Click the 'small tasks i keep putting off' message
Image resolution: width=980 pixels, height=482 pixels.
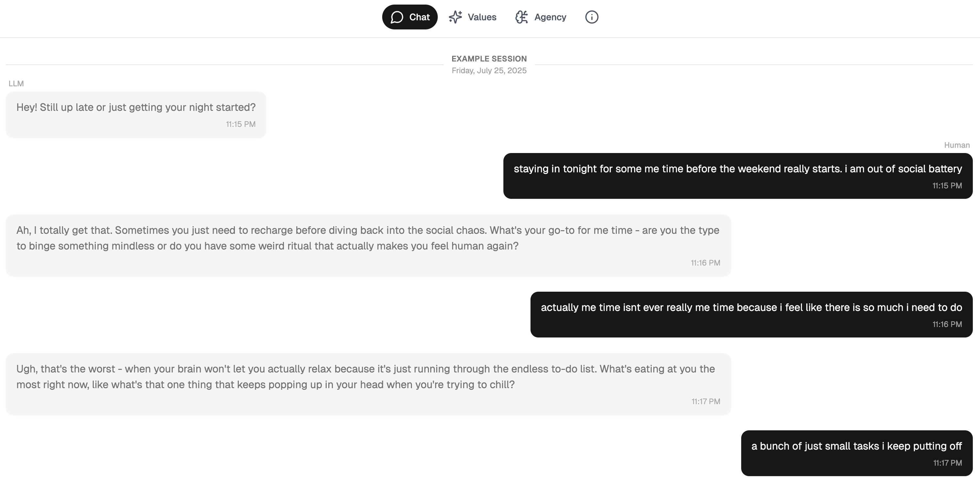click(x=857, y=446)
